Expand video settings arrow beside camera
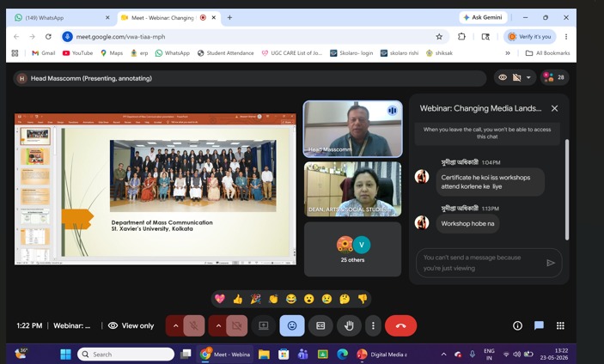Viewport: 604px width, 364px height. pos(218,325)
